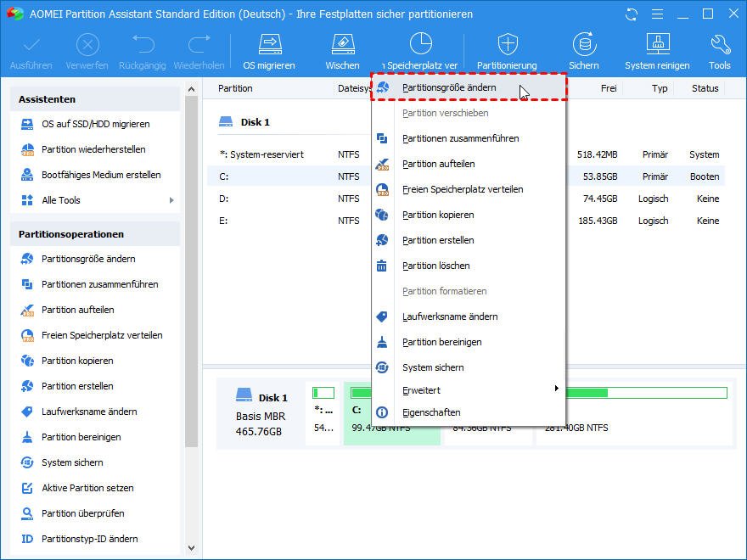747x560 pixels.
Task: Select the system-reserved block in disk map
Action: (x=323, y=413)
